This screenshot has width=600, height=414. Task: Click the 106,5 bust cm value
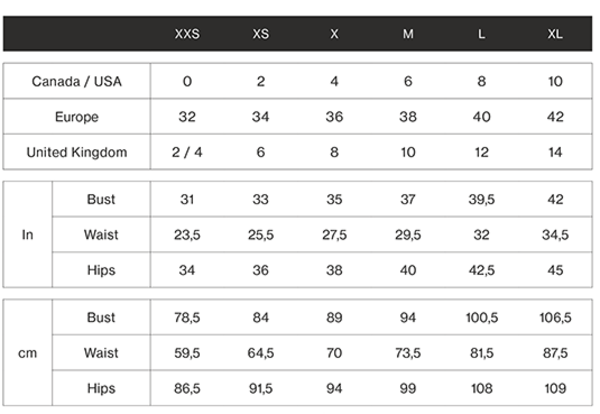pyautogui.click(x=555, y=317)
